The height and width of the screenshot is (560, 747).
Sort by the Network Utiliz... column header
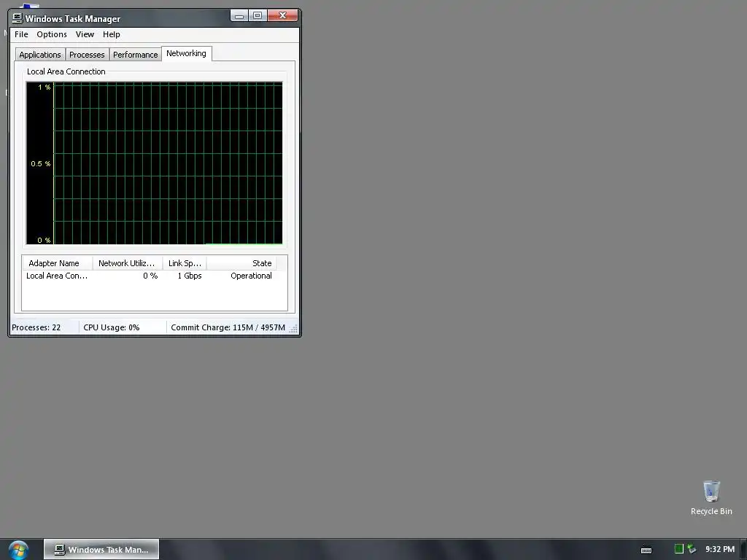127,263
